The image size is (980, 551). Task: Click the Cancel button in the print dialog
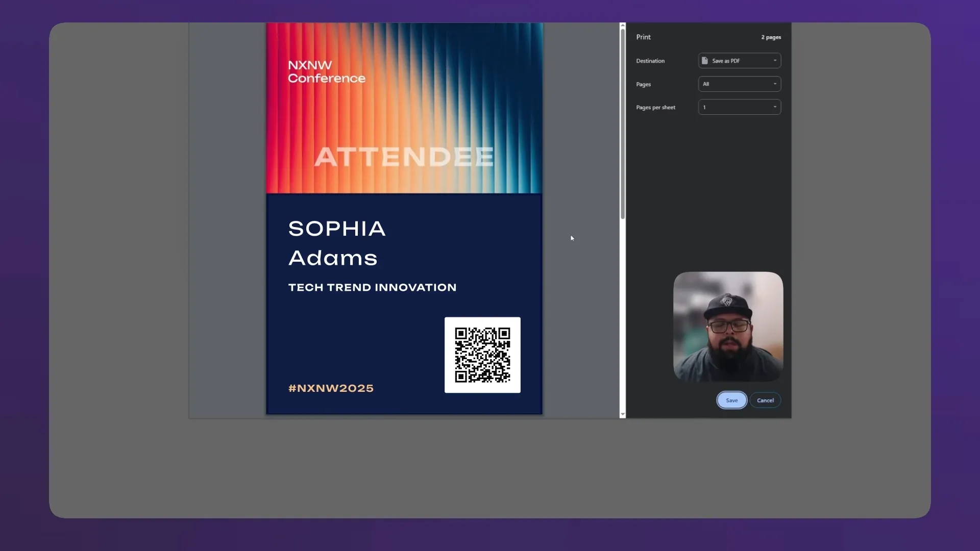click(765, 400)
